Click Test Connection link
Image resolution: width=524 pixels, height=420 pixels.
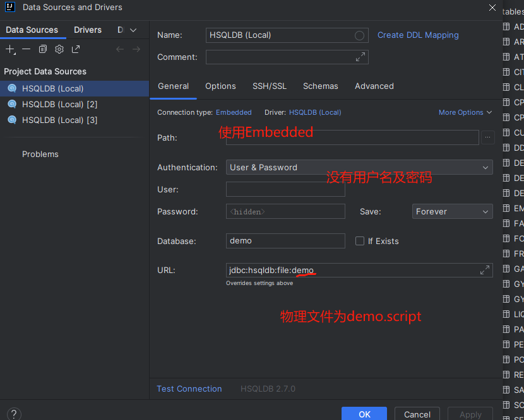[x=189, y=388]
